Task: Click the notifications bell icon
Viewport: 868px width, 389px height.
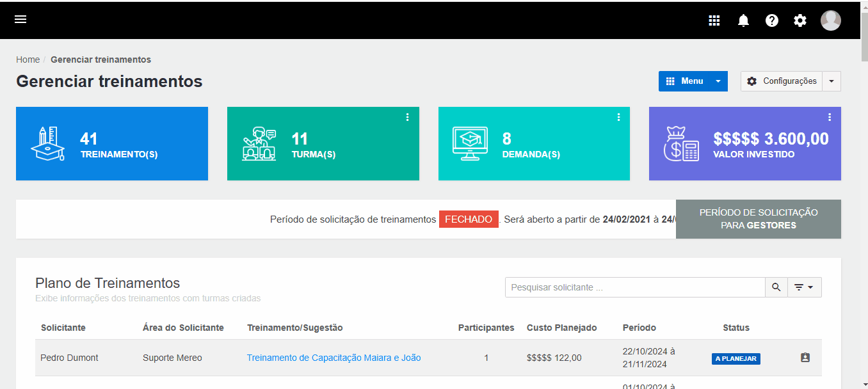Action: 743,20
